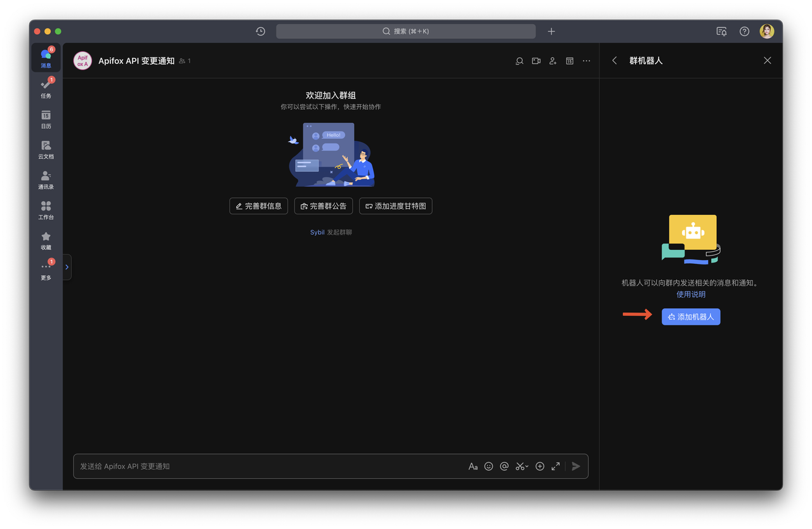This screenshot has height=529, width=812.
Task: Click the message input field
Action: coord(266,466)
